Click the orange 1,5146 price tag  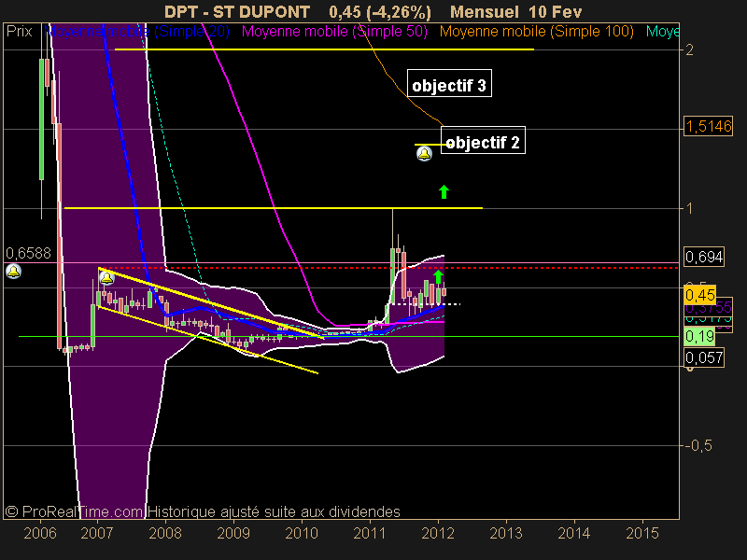(x=709, y=126)
